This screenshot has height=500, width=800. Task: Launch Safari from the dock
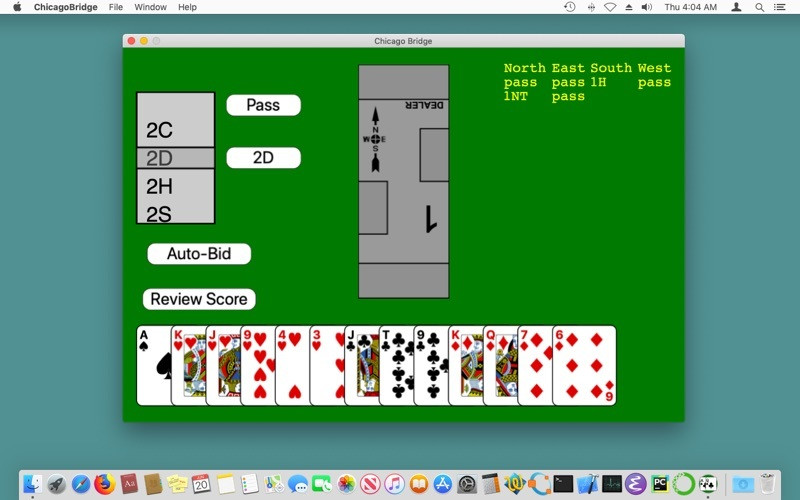click(81, 483)
